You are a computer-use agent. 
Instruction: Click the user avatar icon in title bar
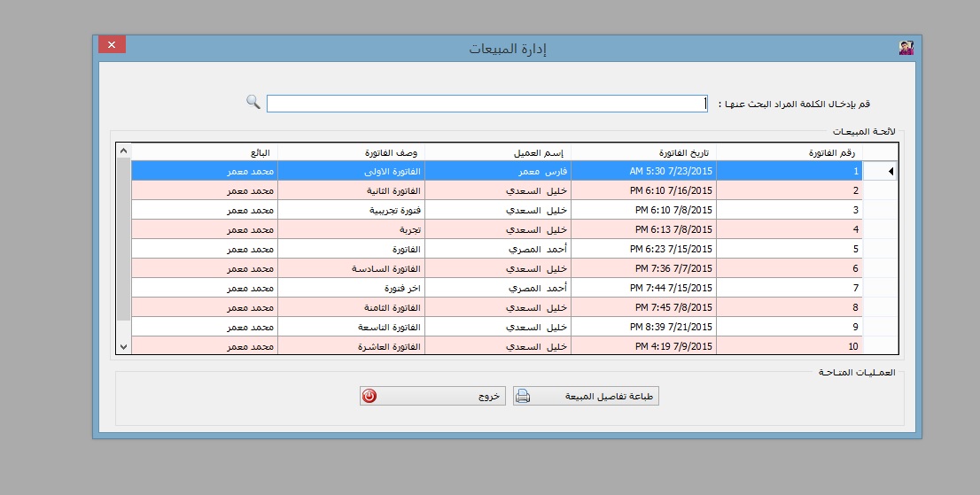[906, 48]
